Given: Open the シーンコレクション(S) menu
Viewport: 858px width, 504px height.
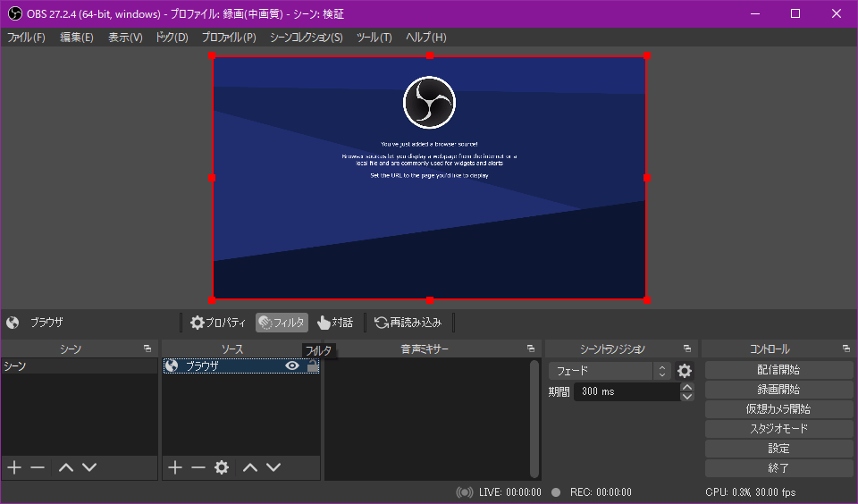Looking at the screenshot, I should coord(306,38).
